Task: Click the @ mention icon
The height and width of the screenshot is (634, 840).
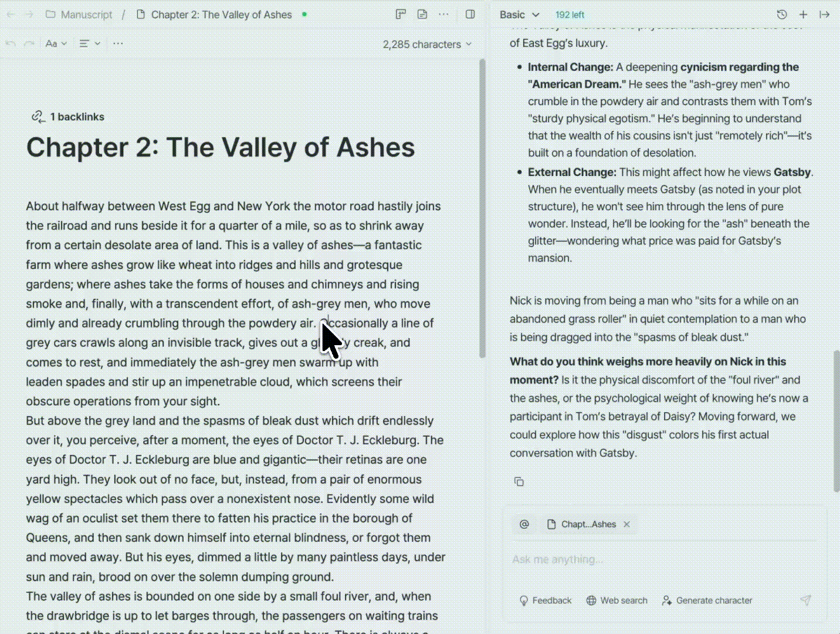Action: coord(524,524)
